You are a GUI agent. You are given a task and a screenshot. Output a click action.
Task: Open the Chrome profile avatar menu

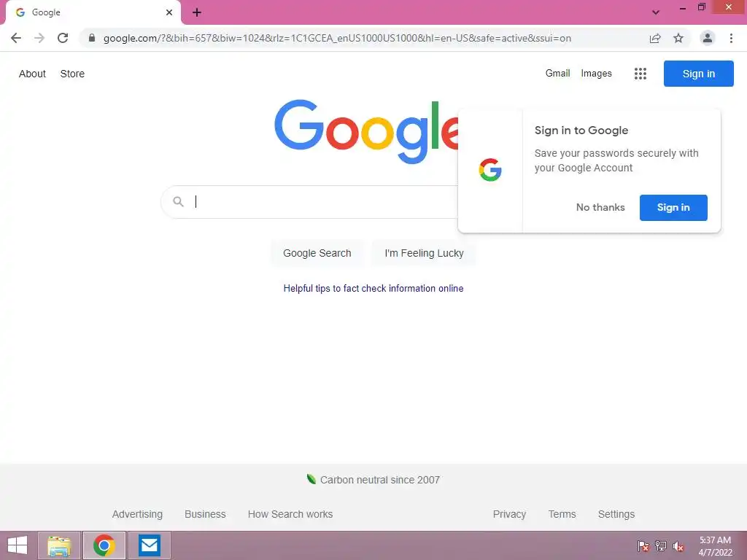708,38
